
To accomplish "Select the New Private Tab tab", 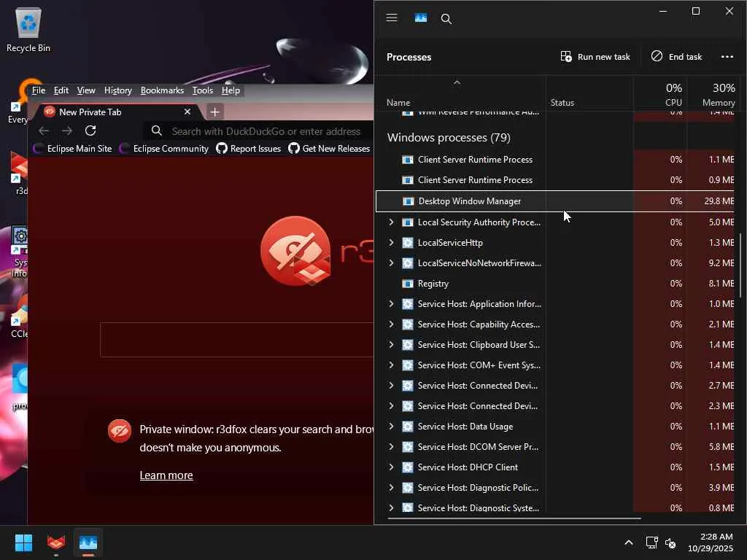I will 117,112.
